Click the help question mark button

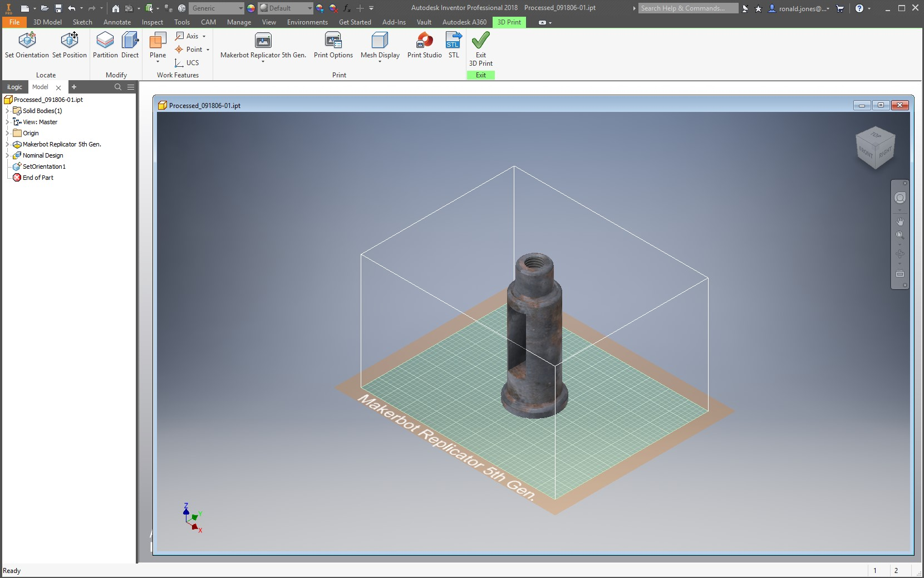tap(859, 8)
